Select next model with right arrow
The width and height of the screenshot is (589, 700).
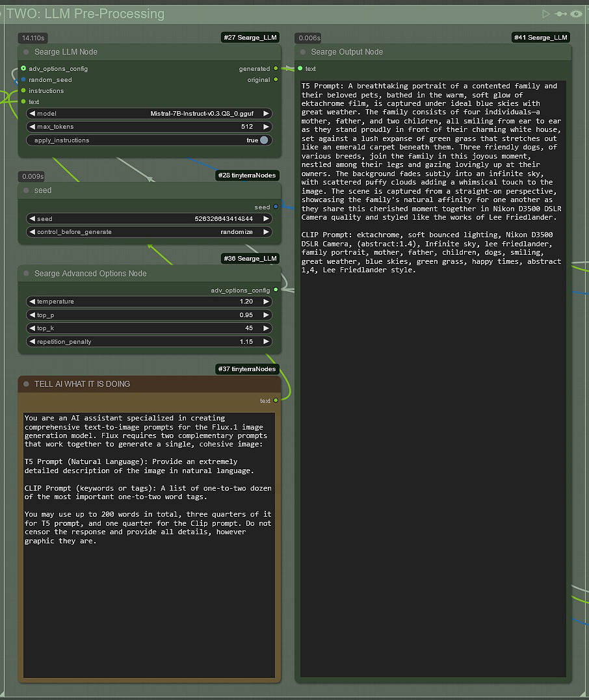point(266,113)
